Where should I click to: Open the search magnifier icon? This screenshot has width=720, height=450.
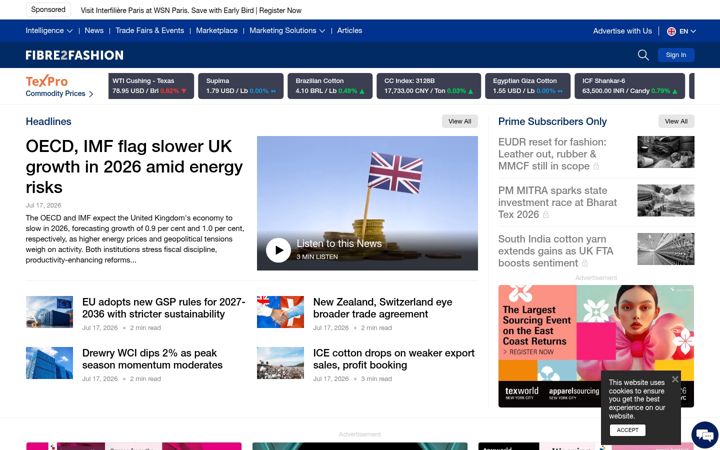pos(643,55)
